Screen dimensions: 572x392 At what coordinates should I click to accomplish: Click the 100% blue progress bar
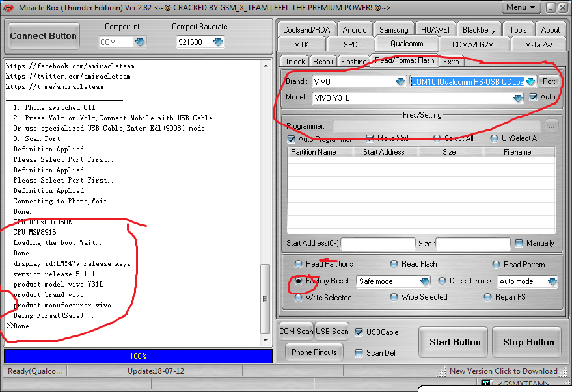click(138, 356)
